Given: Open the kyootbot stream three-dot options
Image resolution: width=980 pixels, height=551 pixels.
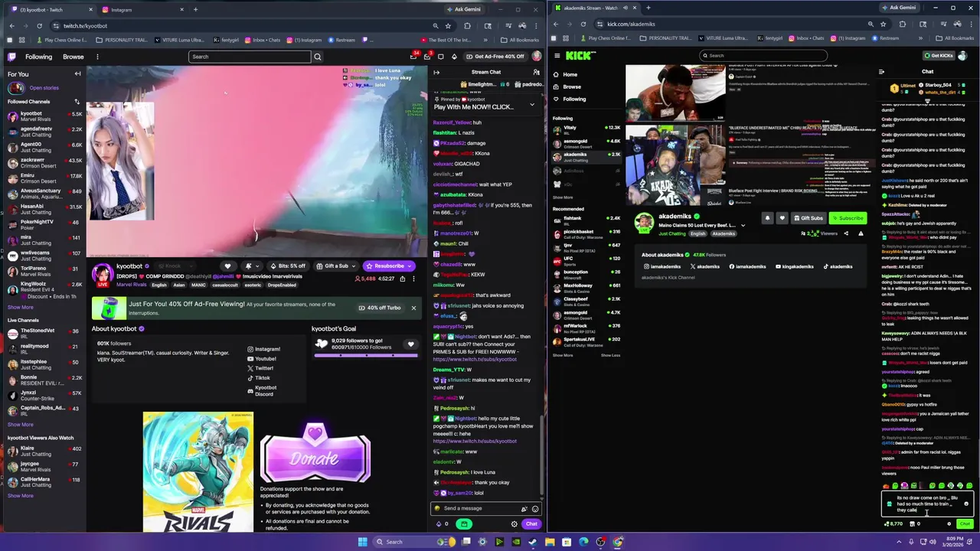Looking at the screenshot, I should pyautogui.click(x=413, y=279).
